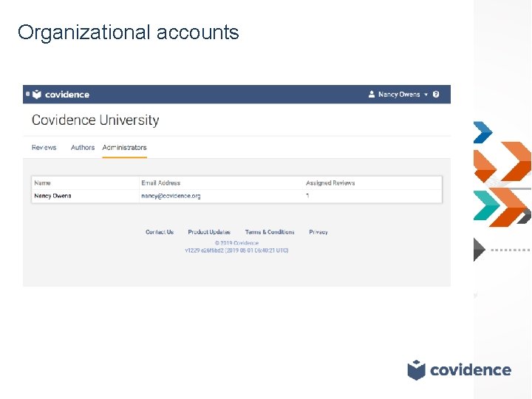Select the Nancy Owens table row name
Image resolution: width=532 pixels, height=399 pixels.
point(52,196)
